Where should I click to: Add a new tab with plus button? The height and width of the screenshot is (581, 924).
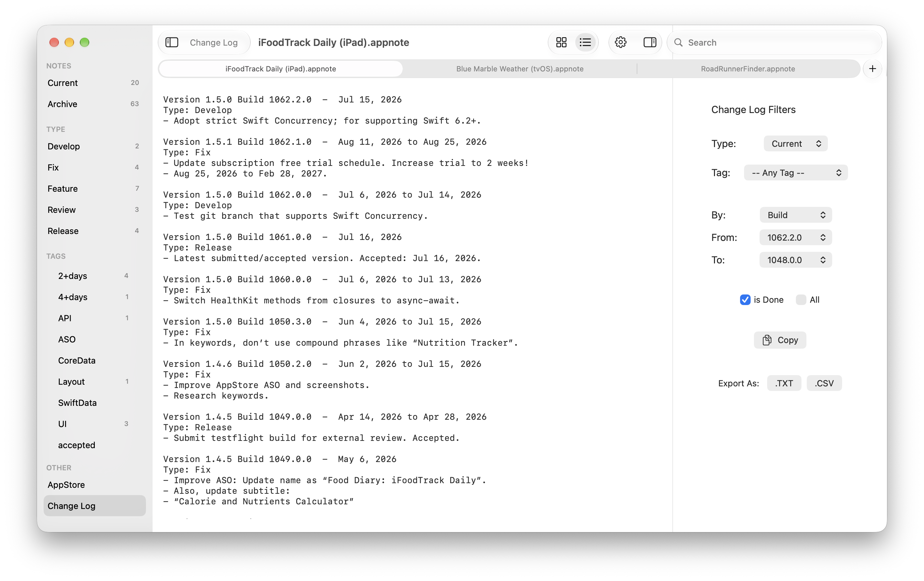[872, 69]
